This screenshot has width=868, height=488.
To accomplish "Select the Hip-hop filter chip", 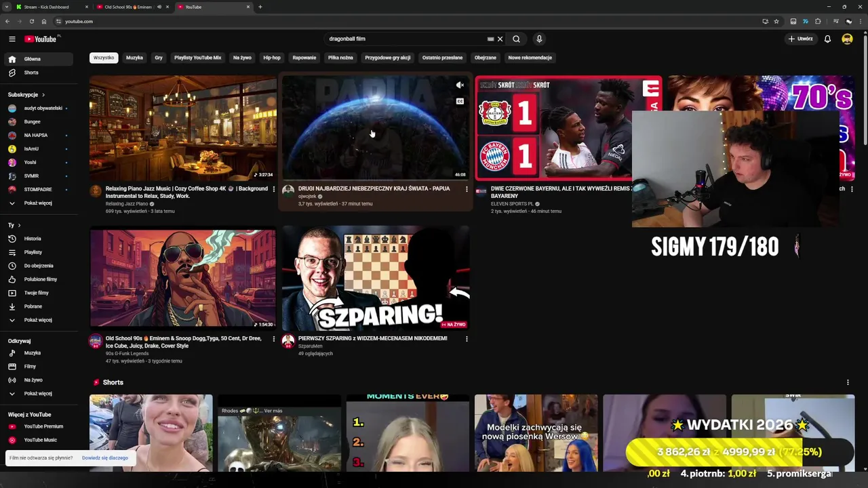I will [x=272, y=58].
